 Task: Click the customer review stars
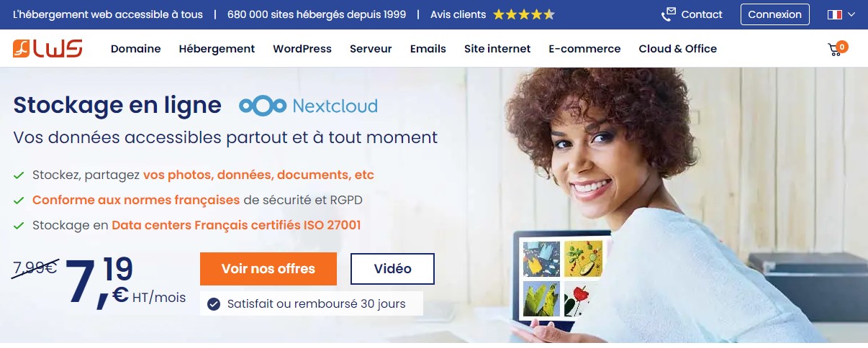point(524,14)
